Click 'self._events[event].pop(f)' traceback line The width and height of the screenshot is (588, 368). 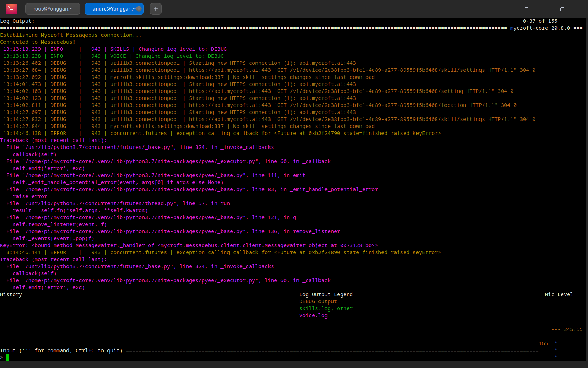[54, 238]
